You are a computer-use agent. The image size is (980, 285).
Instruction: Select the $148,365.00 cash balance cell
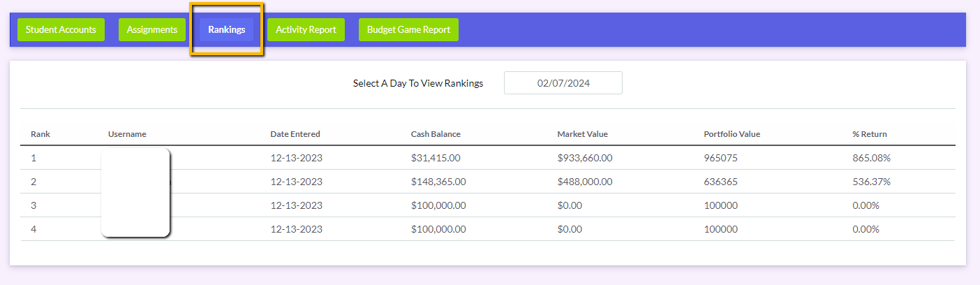coord(438,182)
